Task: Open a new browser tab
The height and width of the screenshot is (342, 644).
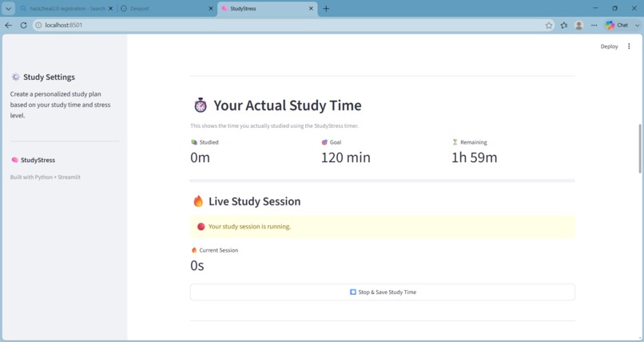Action: tap(326, 8)
